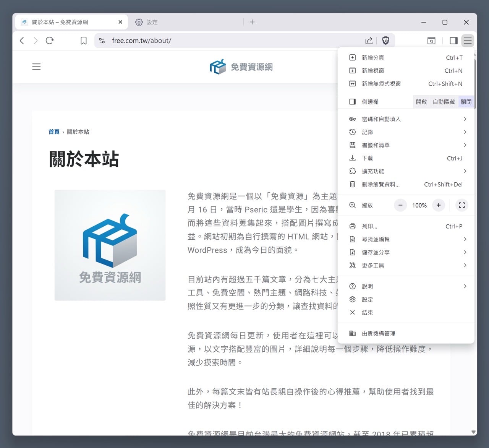The height and width of the screenshot is (448, 489).
Task: Set sidebar to 關閉 (off)
Action: pos(466,102)
